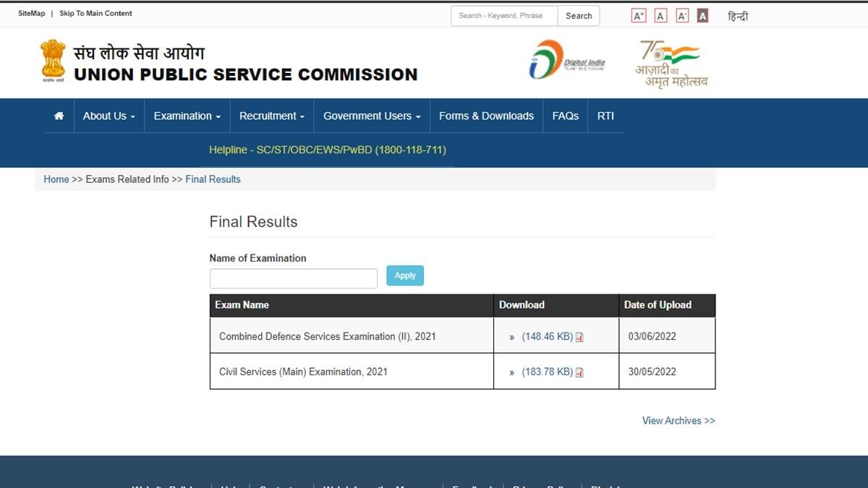Open PDF icon for Combined Defence Services result
Viewport: 868px width, 488px height.
pos(579,336)
